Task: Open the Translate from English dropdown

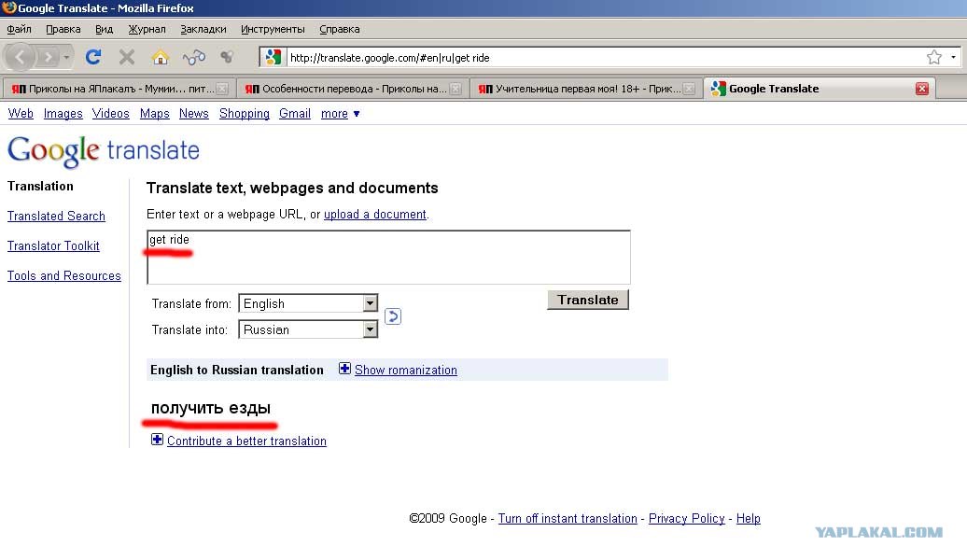Action: (x=308, y=303)
